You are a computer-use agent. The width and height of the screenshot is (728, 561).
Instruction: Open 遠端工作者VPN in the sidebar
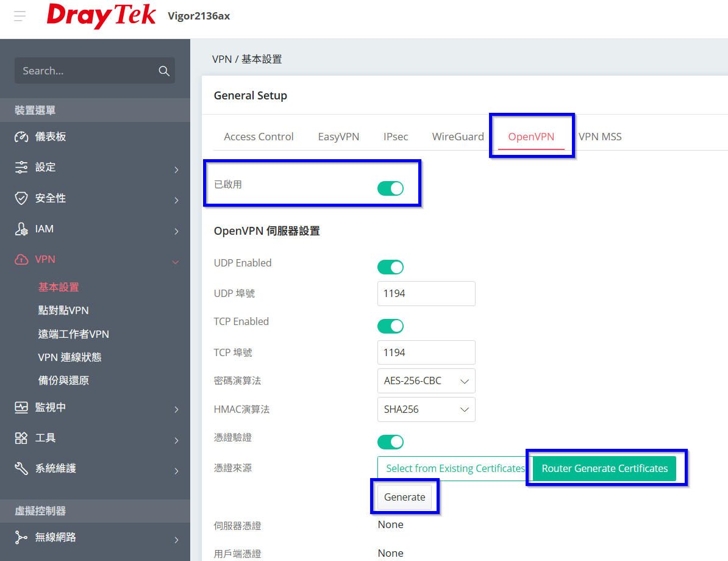pos(74,334)
